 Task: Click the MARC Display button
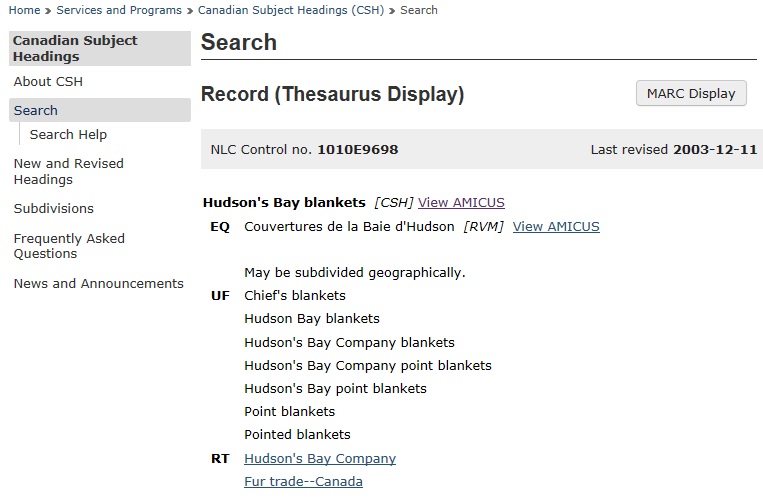coord(691,93)
